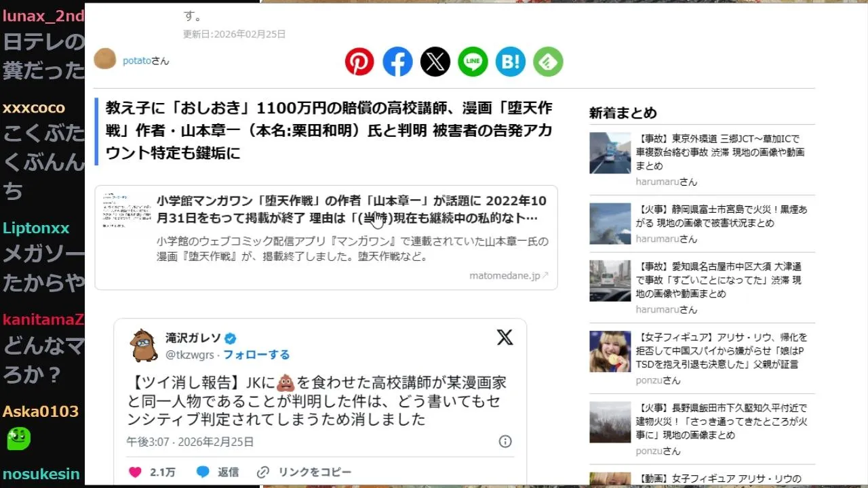
Task: Select the link card description text
Action: pyautogui.click(x=353, y=249)
